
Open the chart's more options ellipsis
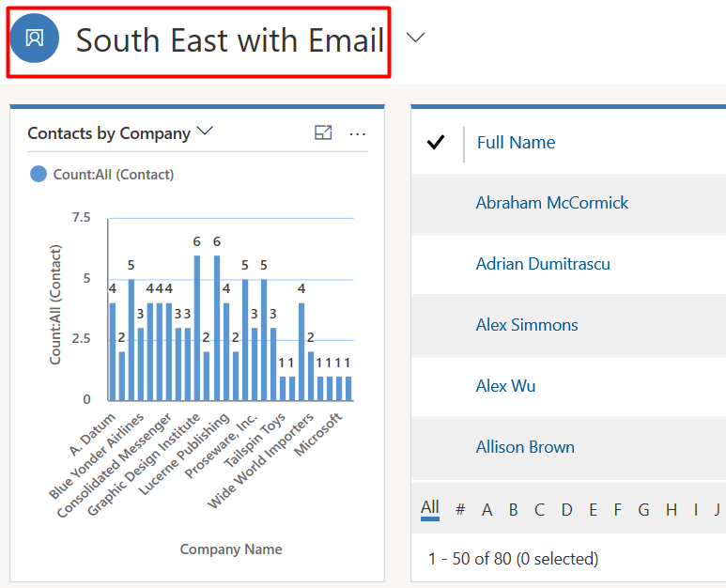[x=357, y=133]
